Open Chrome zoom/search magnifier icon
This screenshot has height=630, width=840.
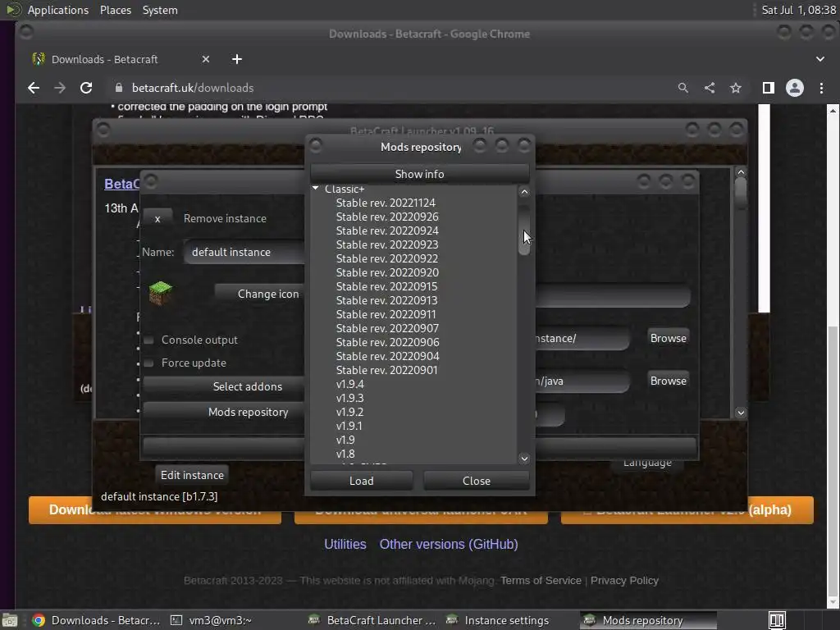(682, 88)
